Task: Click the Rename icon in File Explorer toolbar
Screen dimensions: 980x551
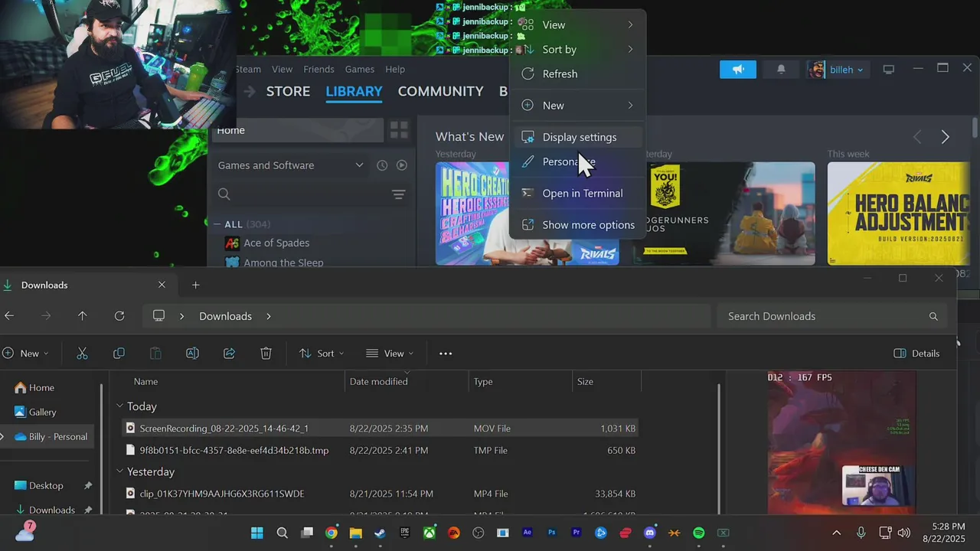Action: click(192, 354)
